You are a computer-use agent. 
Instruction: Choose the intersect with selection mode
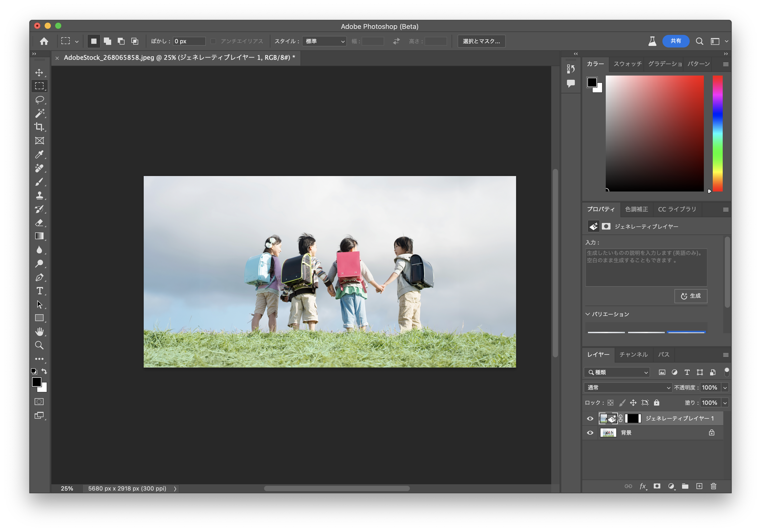[x=135, y=41]
